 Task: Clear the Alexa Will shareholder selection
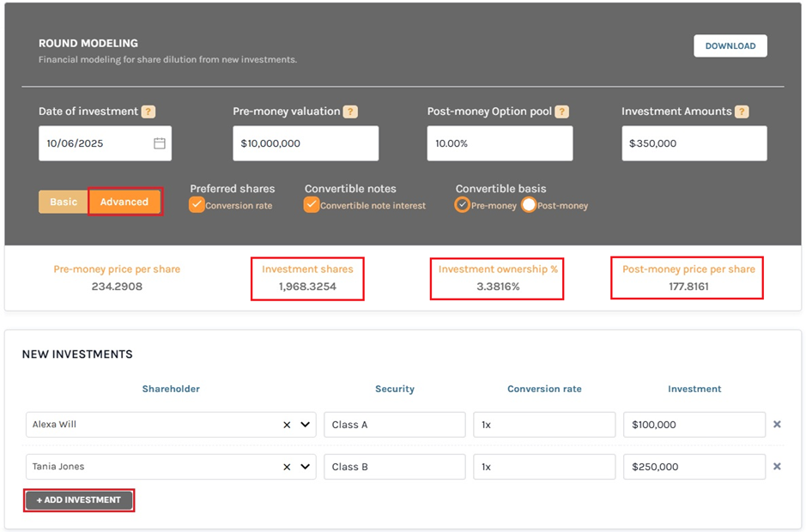pos(287,425)
